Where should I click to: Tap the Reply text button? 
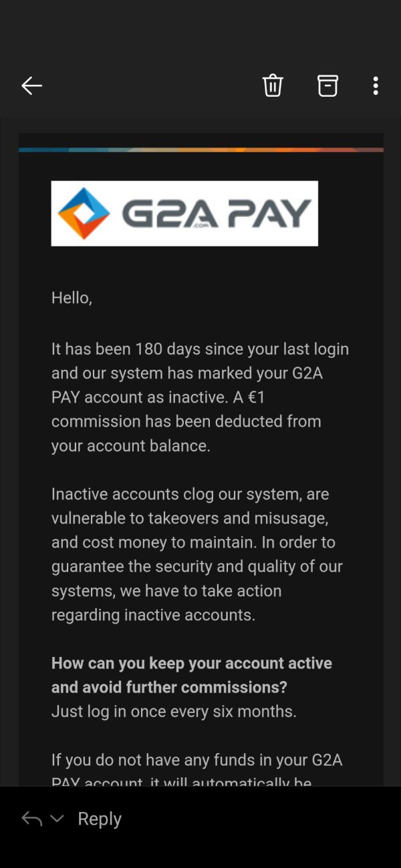100,819
